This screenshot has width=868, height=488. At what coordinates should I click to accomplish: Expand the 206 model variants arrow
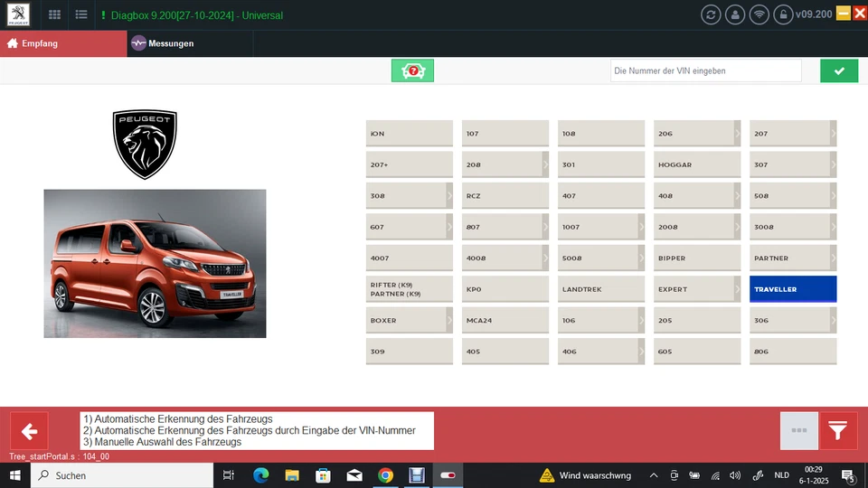point(738,134)
